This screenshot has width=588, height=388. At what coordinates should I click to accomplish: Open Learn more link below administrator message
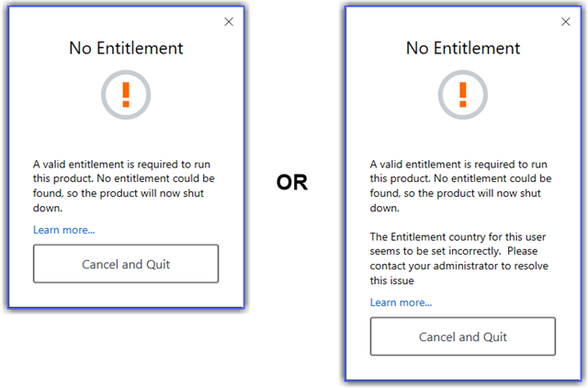pos(401,302)
